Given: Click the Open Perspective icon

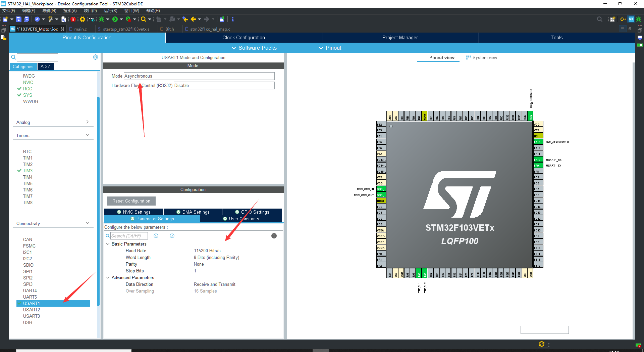Looking at the screenshot, I should click(612, 19).
